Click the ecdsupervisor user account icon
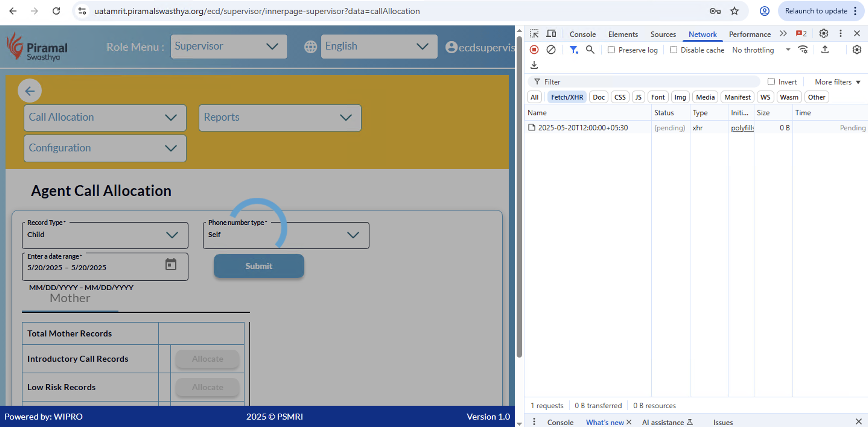 coord(451,47)
